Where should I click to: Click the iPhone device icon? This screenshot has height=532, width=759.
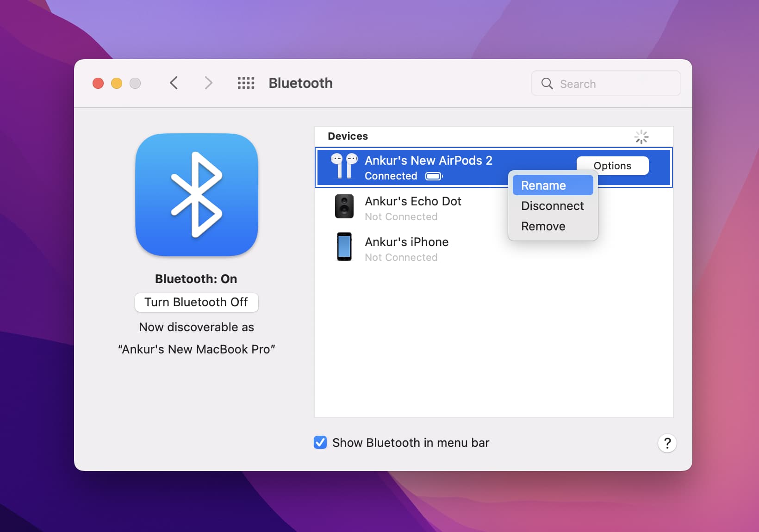coord(344,247)
